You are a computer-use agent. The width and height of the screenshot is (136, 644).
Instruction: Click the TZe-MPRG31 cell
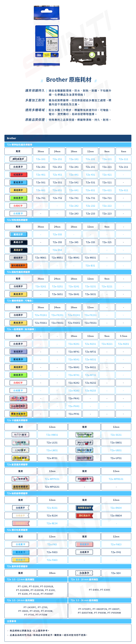click(x=116, y=479)
